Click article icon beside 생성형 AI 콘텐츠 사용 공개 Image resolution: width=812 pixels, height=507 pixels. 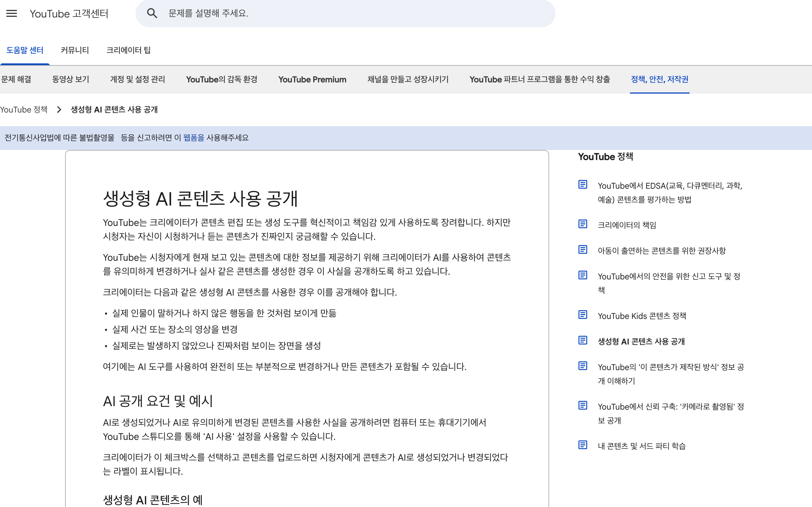[583, 340]
